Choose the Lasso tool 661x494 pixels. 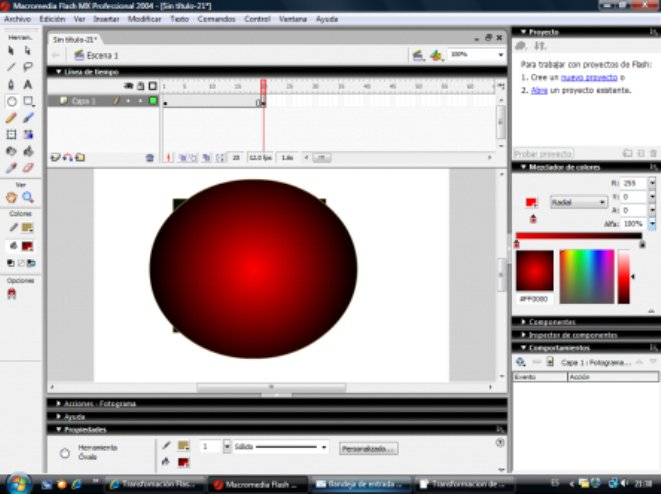pos(28,67)
